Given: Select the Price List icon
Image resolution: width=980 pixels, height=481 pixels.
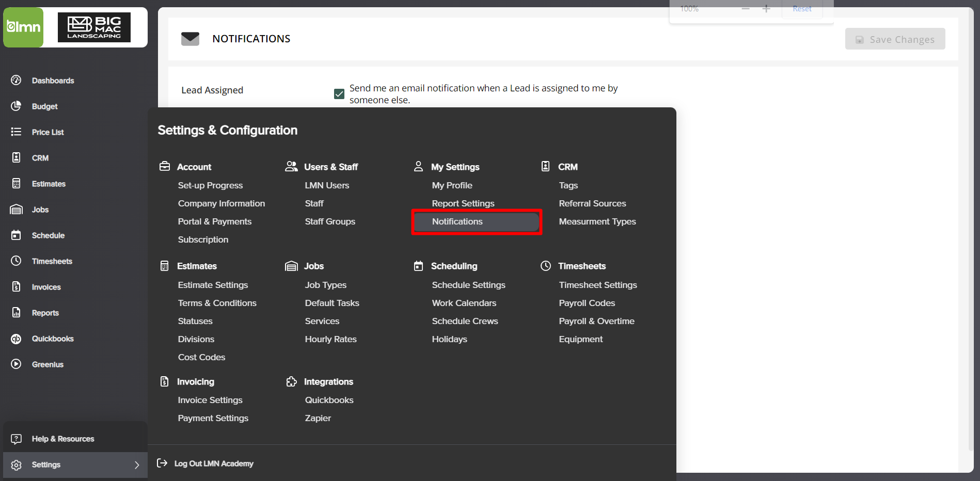Looking at the screenshot, I should click(x=17, y=132).
